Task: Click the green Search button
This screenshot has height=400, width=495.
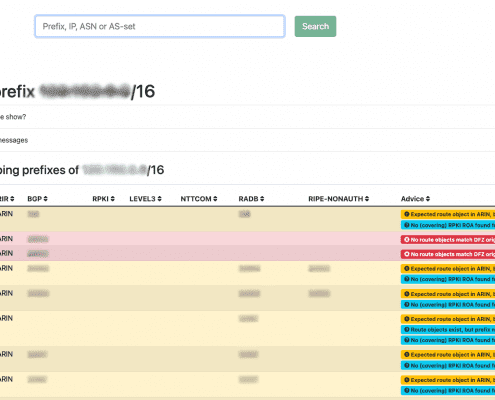Action: pos(315,26)
